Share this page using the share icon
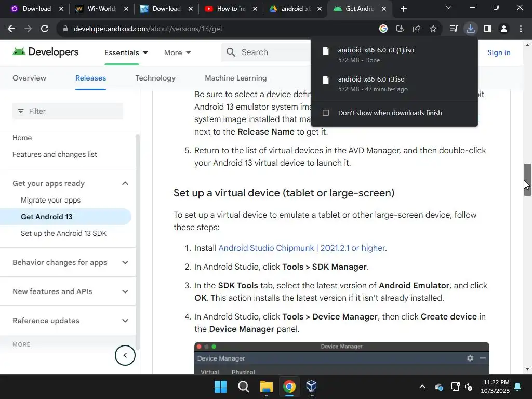 coord(417,29)
